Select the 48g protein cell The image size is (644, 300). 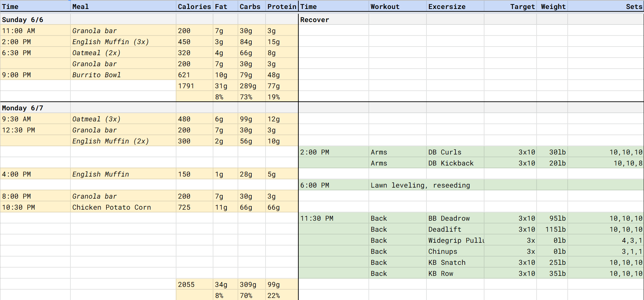[x=282, y=74]
